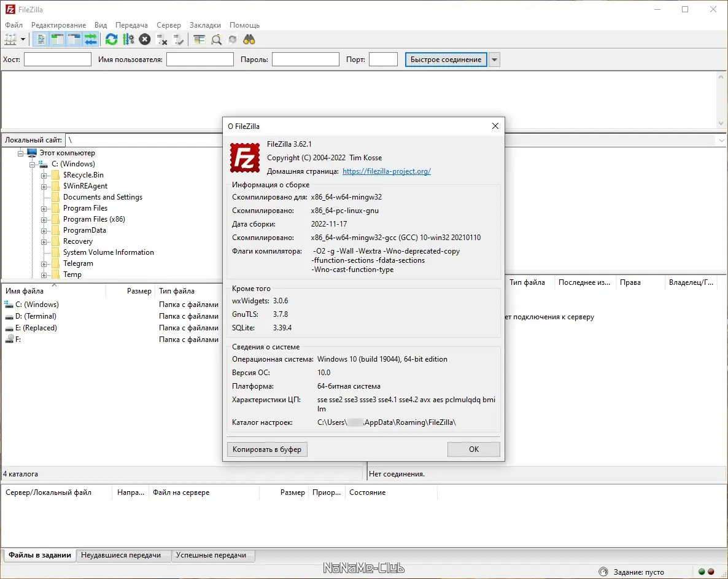Screen dimensions: 728x579
Task: Click the Хост input field
Action: point(58,60)
